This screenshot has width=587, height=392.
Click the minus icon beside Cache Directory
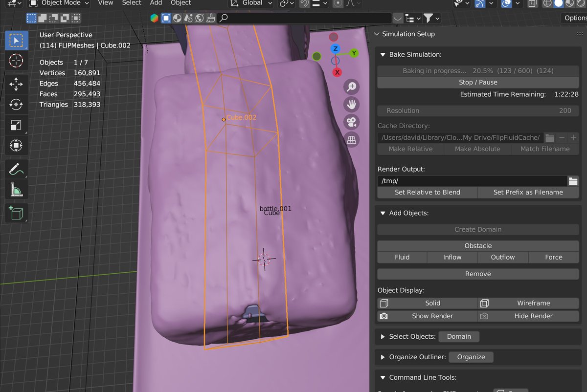click(x=562, y=138)
